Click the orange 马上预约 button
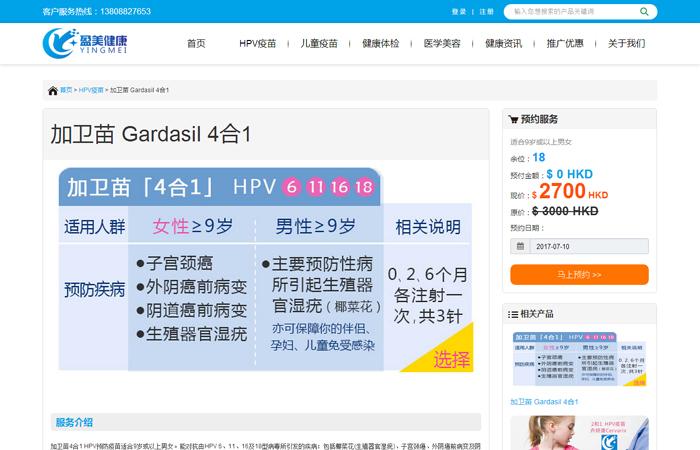Image resolution: width=700 pixels, height=450 pixels. tap(579, 275)
